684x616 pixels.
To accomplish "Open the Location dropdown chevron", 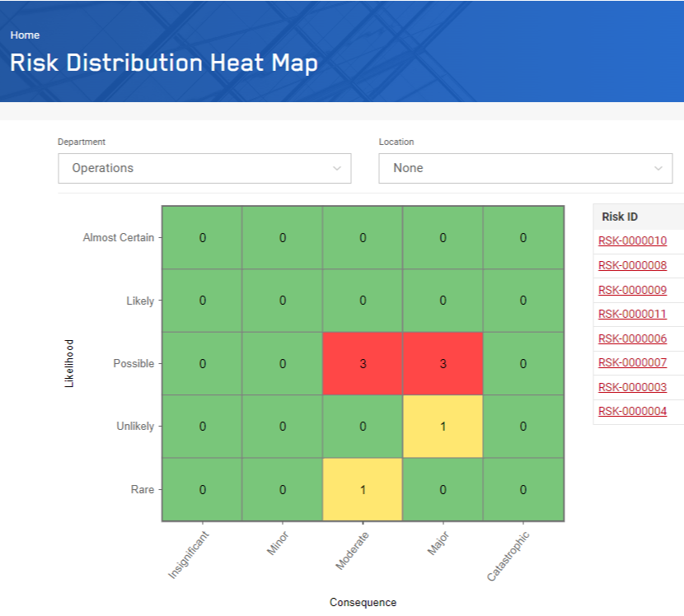I will [659, 168].
